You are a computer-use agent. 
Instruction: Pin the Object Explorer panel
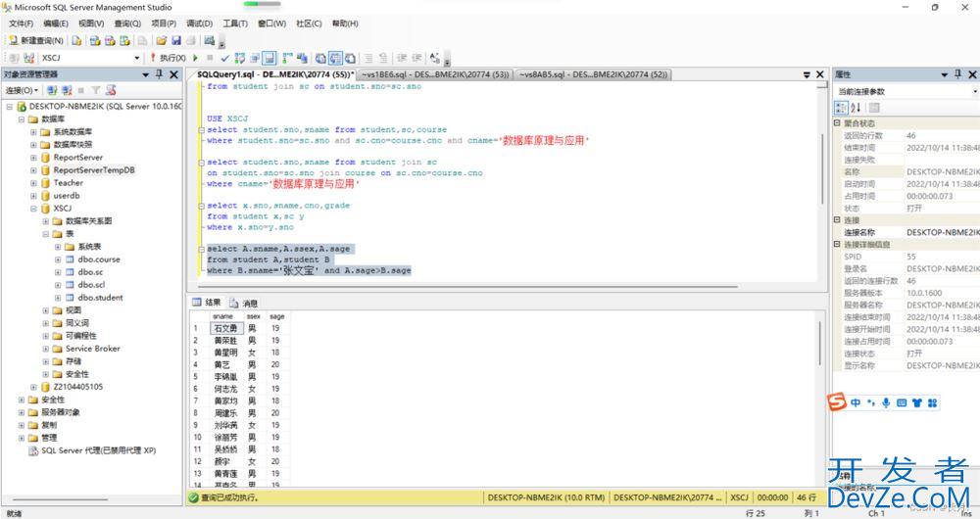(160, 74)
